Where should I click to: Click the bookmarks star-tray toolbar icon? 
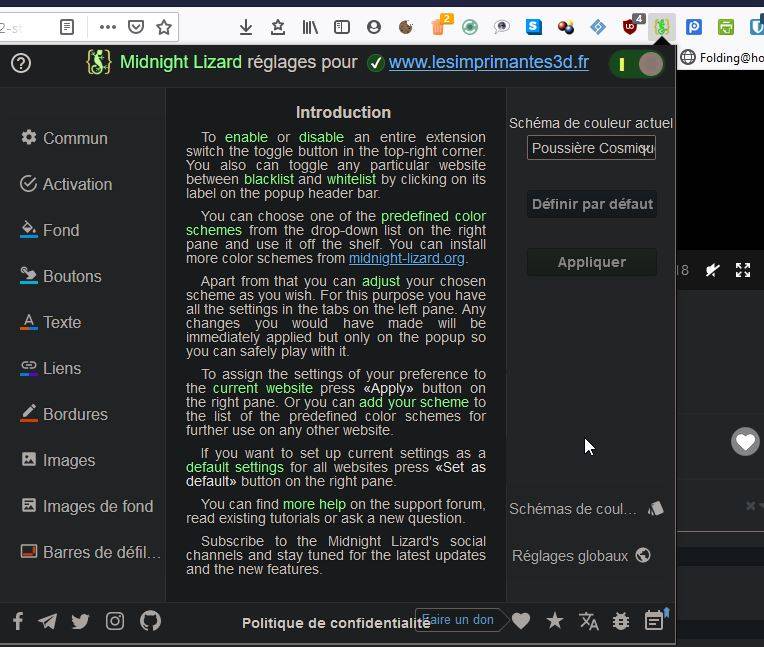pos(278,27)
